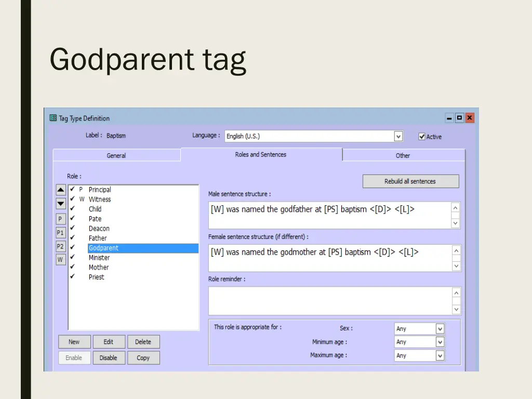Screen dimensions: 532x399
Task: Toggle checkmark beside Pate role
Action: 72,218
